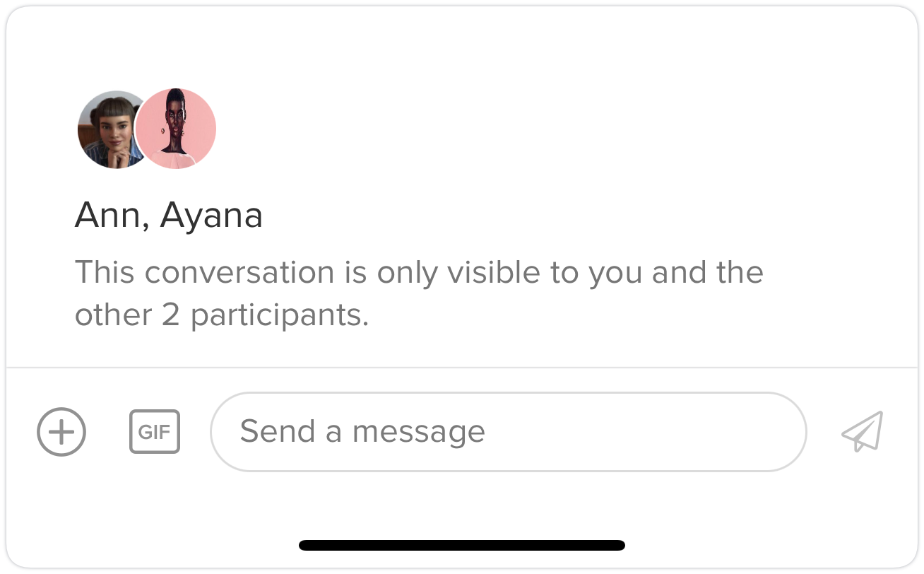This screenshot has width=924, height=574.
Task: Tap Ayana's avatar with pink background
Action: (x=176, y=129)
